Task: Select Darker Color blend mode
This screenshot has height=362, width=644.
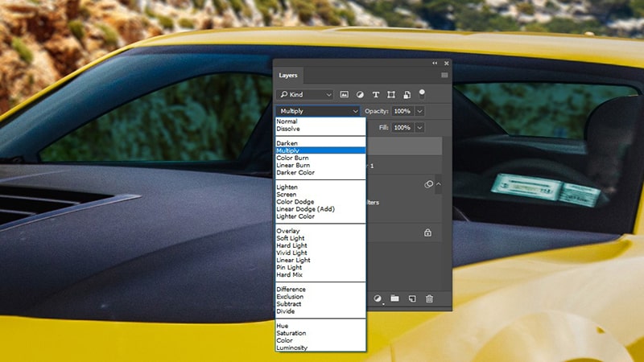Action: (x=320, y=173)
